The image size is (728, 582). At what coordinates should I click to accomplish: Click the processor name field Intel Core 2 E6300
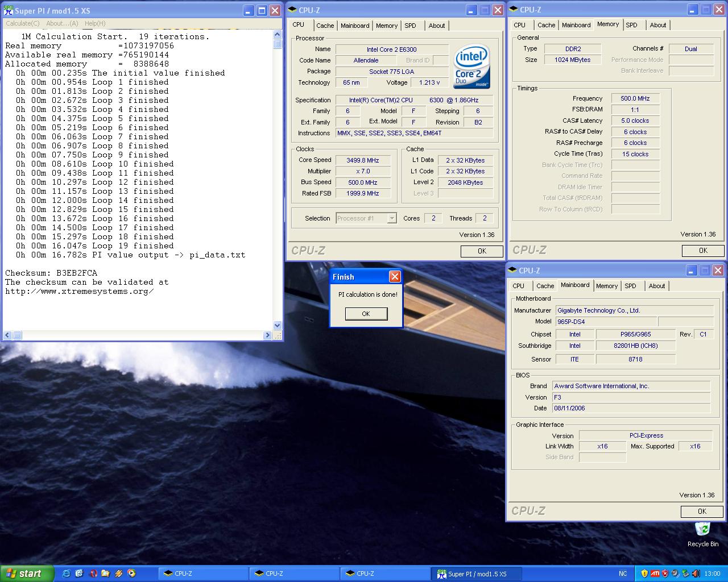[x=392, y=49]
